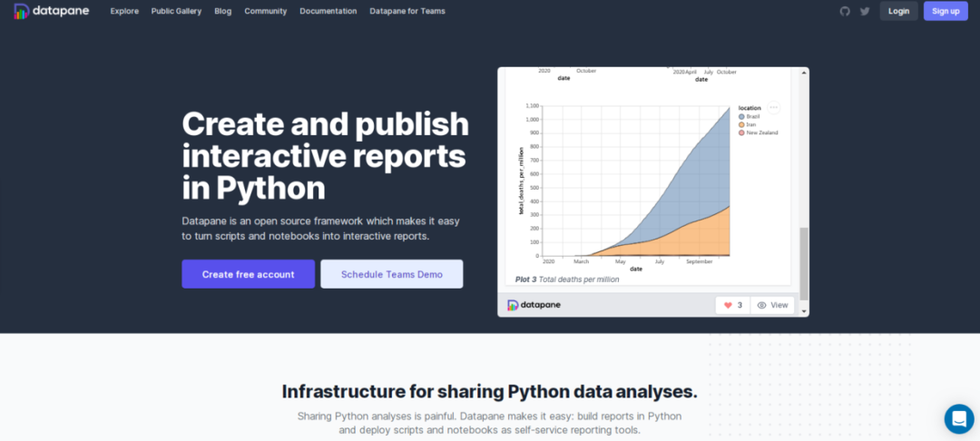Screen dimensions: 980x441
Task: Go to the Blog page
Action: 222,11
